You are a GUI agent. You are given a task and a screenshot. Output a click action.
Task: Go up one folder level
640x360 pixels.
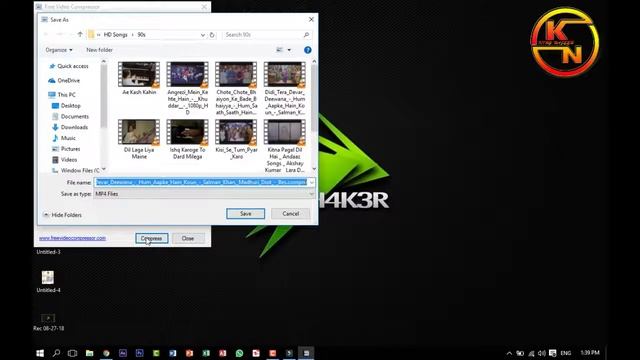click(x=80, y=35)
